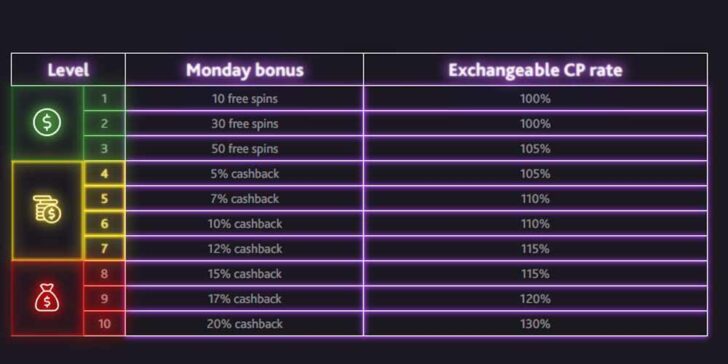Select the Monday bonus column header

(245, 70)
